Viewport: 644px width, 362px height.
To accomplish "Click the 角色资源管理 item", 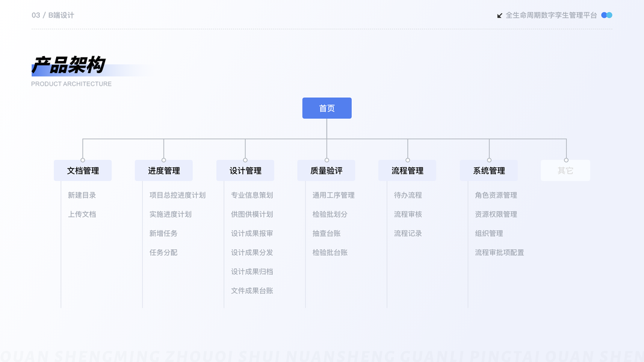I will 496,195.
